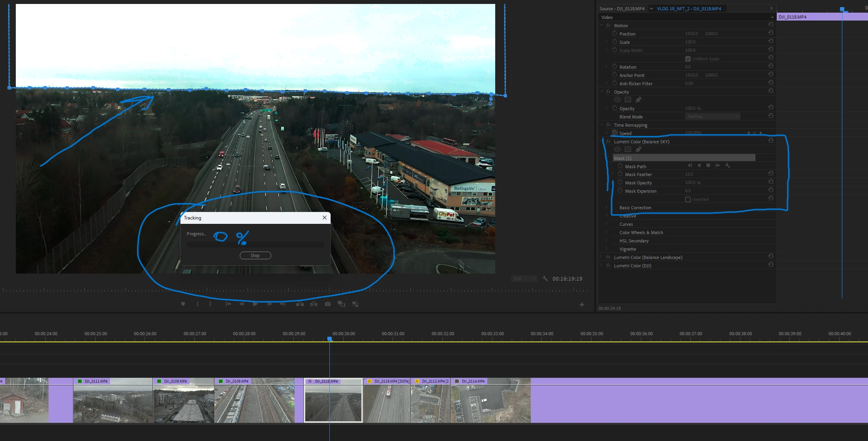Enable the Inverted mask checkbox

[x=688, y=199]
